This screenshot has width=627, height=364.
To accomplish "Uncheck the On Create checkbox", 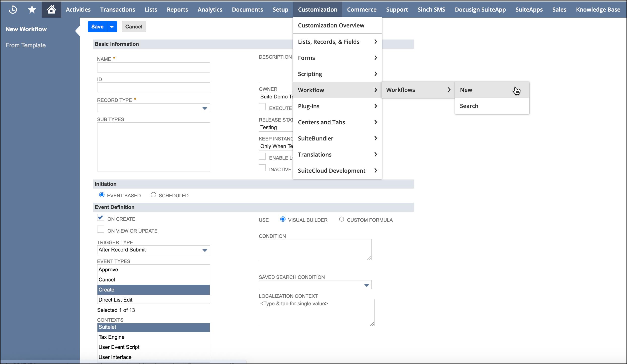I will (x=100, y=217).
